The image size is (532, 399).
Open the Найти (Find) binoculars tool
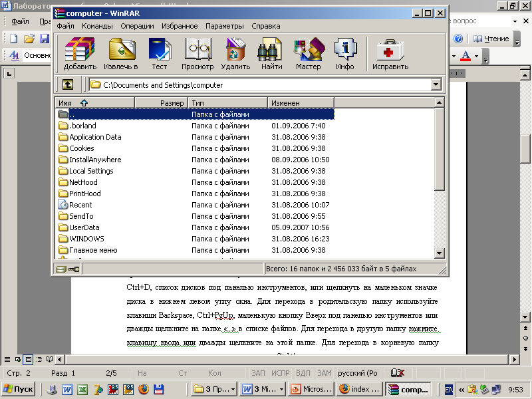pos(271,54)
